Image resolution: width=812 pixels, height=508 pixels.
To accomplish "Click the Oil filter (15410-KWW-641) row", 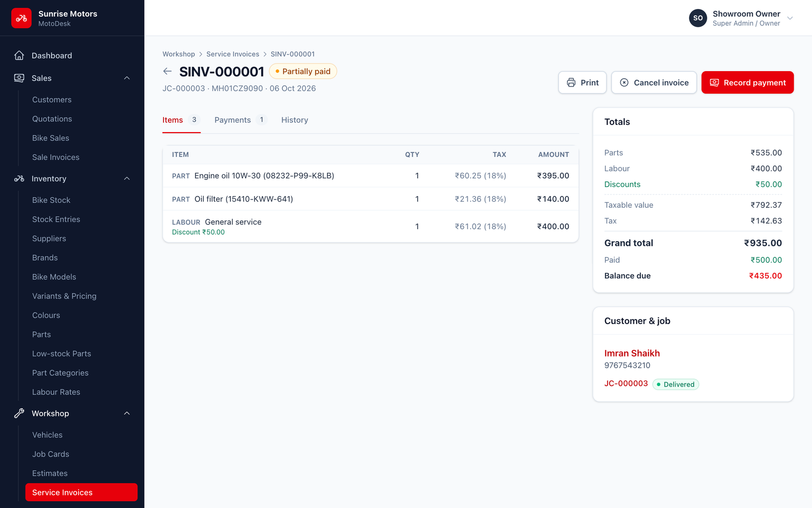I will [x=370, y=199].
